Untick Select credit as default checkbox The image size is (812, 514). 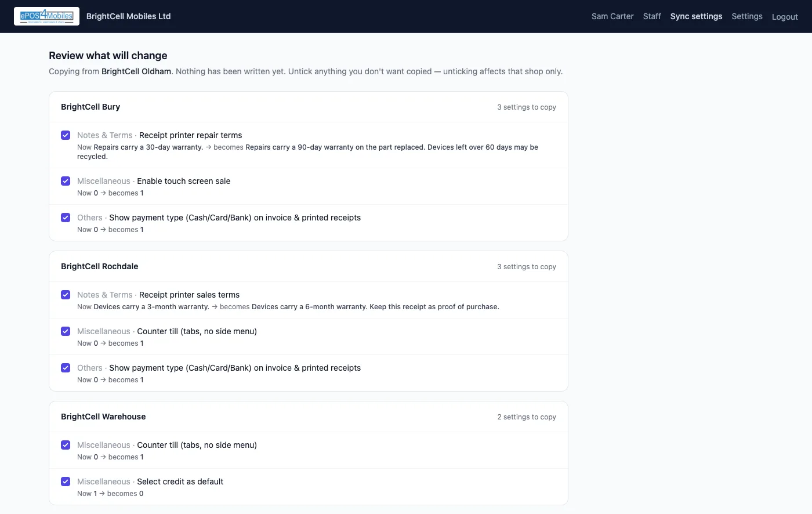tap(66, 482)
